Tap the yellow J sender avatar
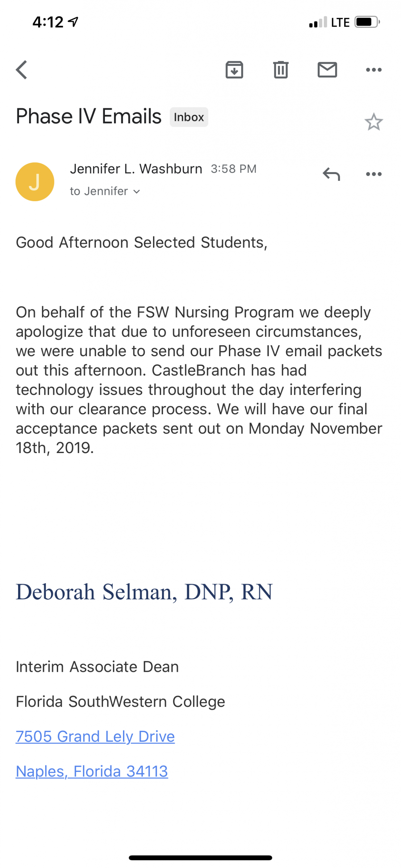 [35, 182]
